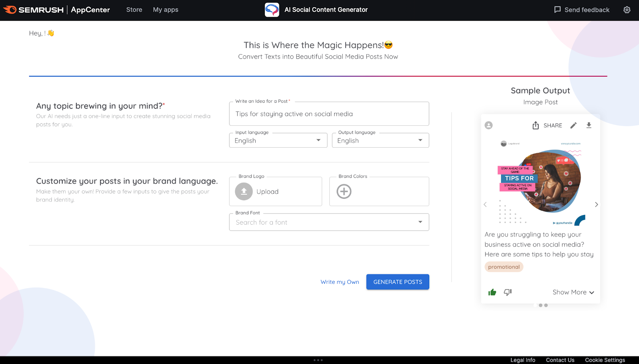Image resolution: width=639 pixels, height=364 pixels.
Task: Click the post idea text field
Action: [x=329, y=114]
